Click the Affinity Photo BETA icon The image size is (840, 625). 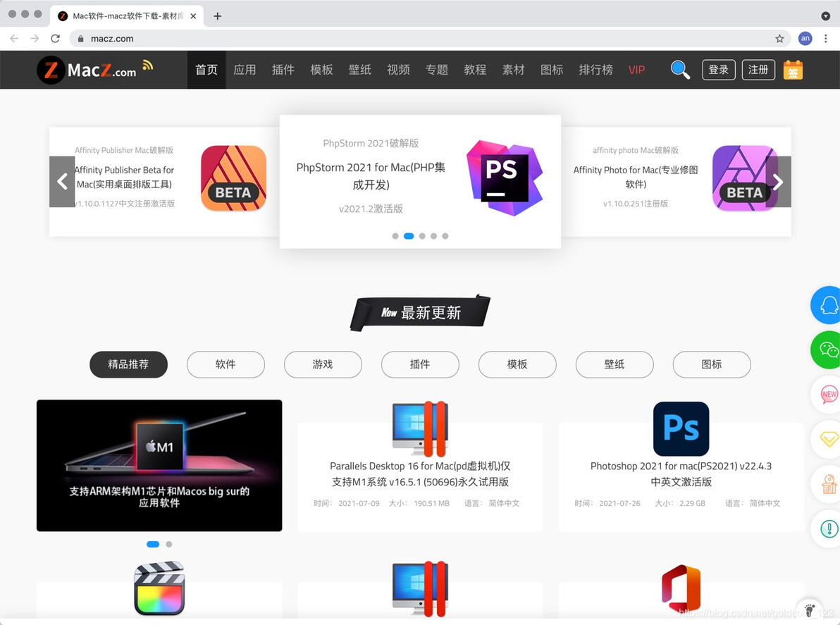[745, 178]
